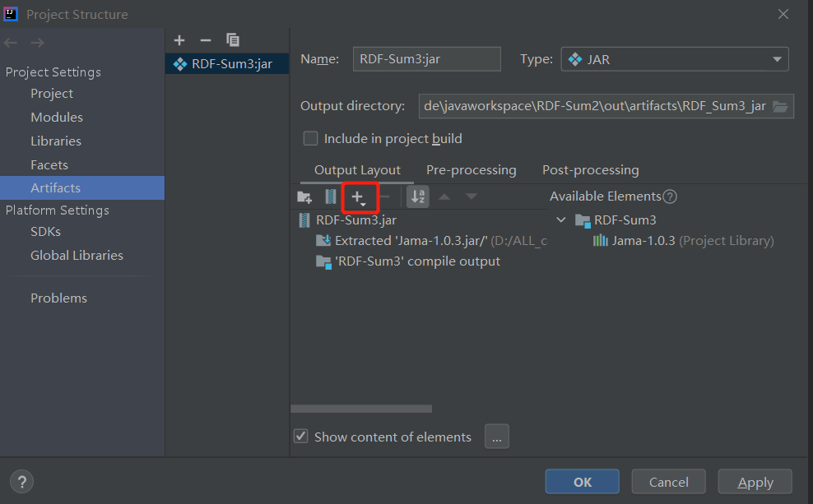
Task: Sort elements by names and types
Action: coord(418,197)
